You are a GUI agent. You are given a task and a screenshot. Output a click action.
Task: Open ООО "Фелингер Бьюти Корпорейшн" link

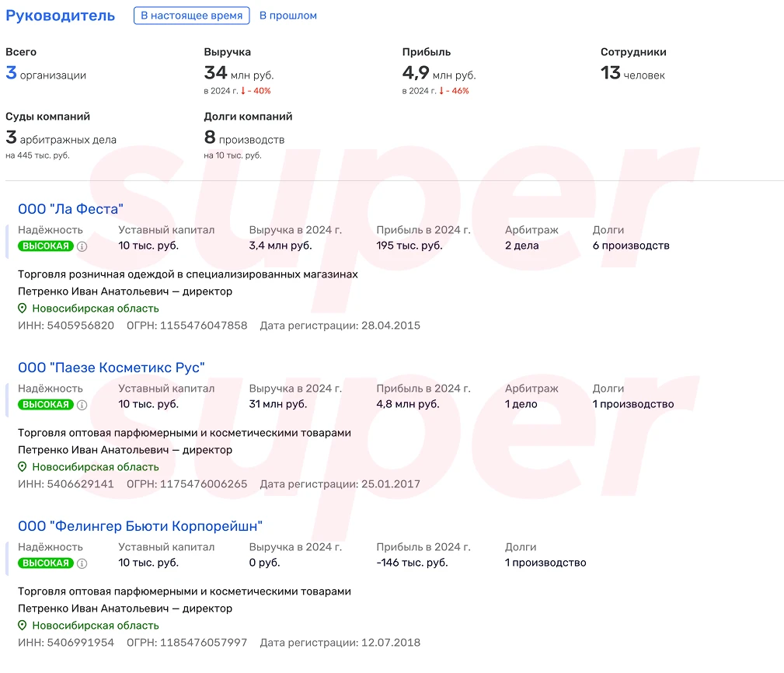click(140, 526)
